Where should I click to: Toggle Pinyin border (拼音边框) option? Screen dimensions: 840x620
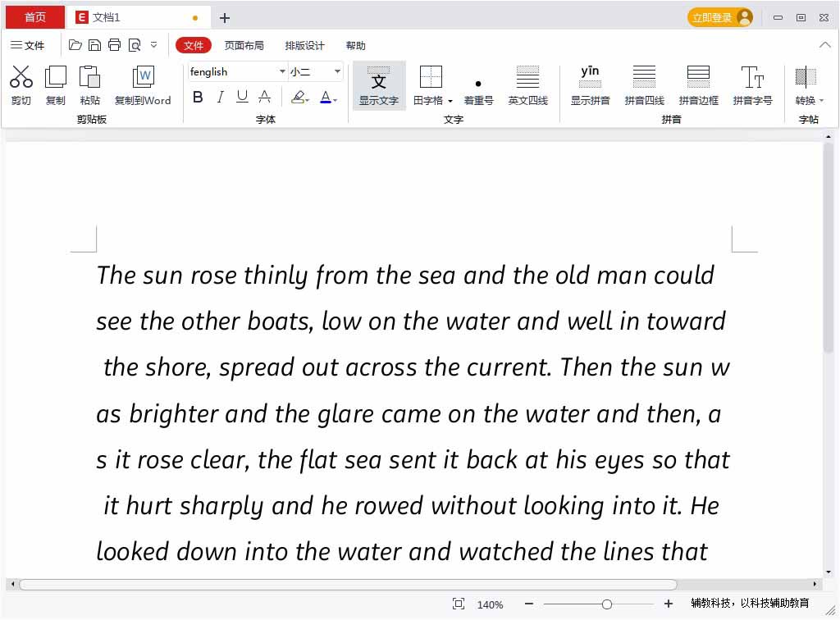(699, 85)
